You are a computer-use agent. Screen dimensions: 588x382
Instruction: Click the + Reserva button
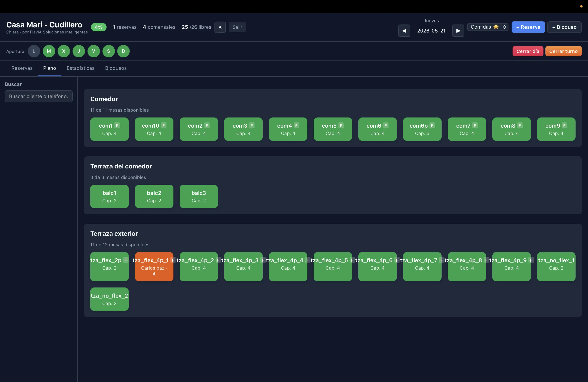528,27
